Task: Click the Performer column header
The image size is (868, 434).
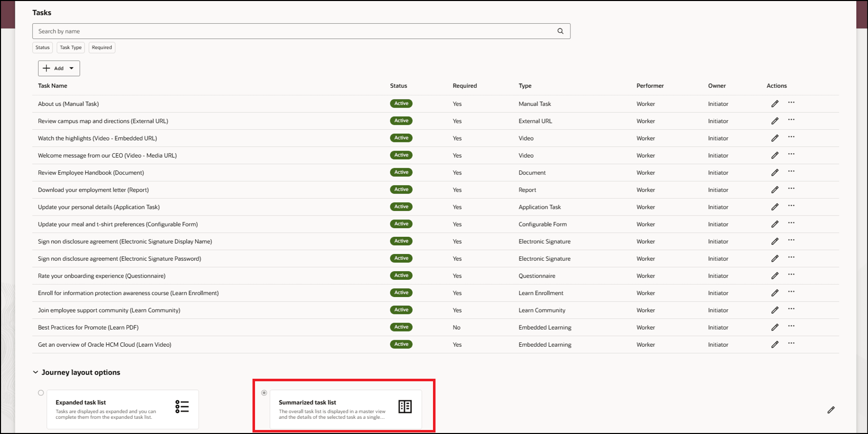Action: click(650, 86)
